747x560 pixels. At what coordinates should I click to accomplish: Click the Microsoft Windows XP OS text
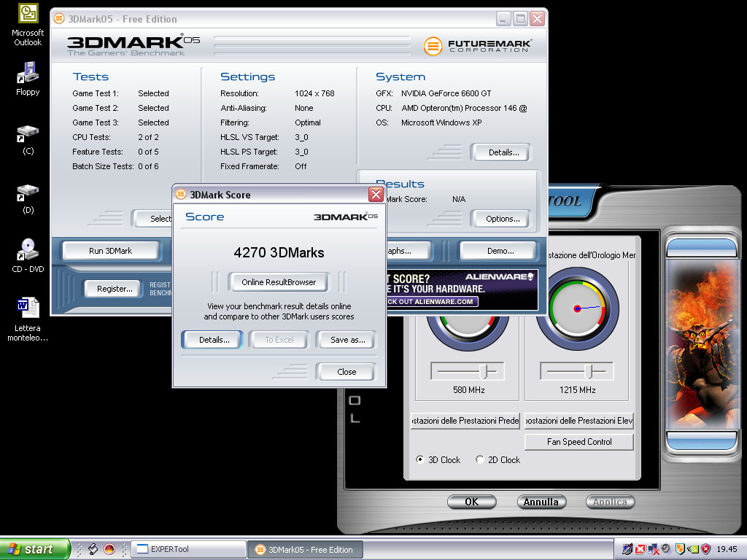pos(441,122)
